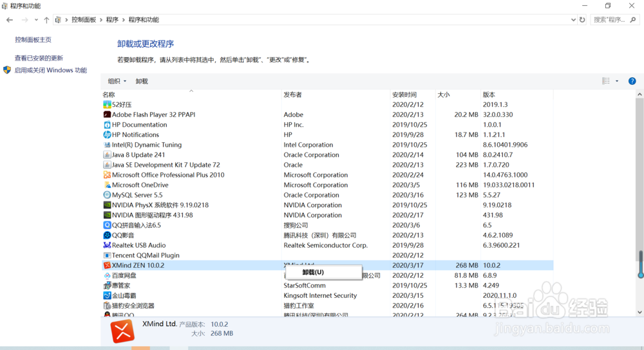Click the Java 8 Update 241 icon
The image size is (644, 350).
107,154
